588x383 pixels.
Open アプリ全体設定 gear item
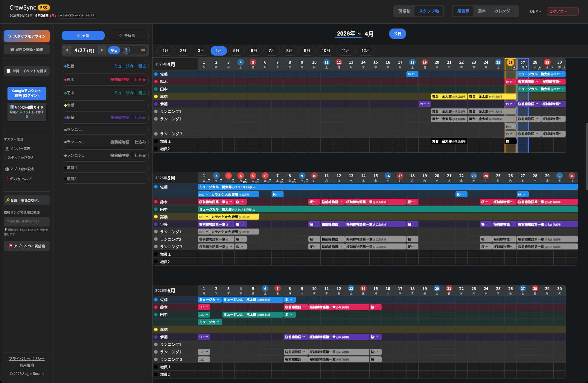20,169
